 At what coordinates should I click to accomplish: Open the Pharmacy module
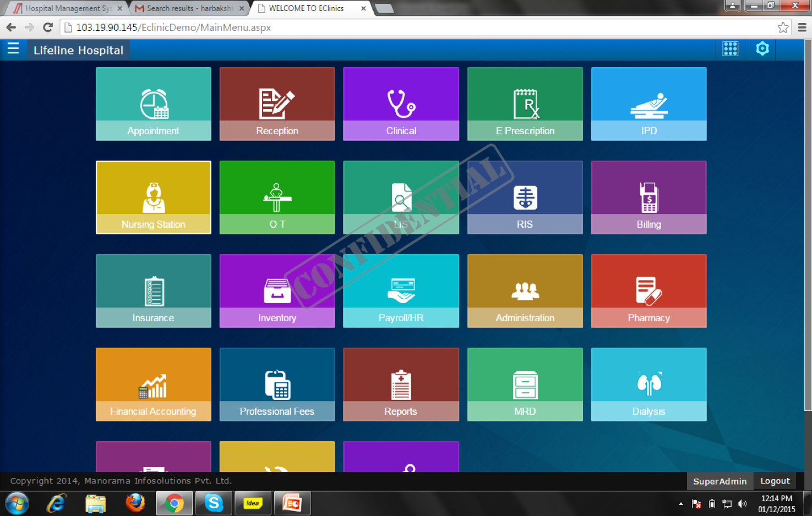pos(648,290)
